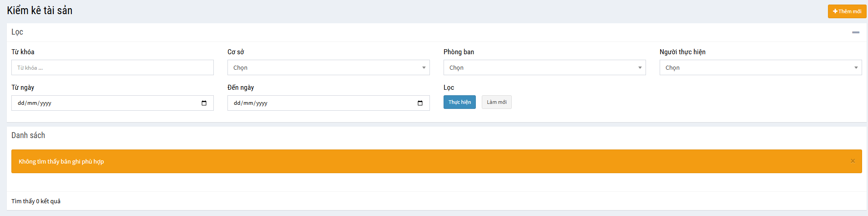Screen dimensions: 868x216
Task: Click the Từ ngày dd/mm/yyyy text
Action: pos(35,103)
